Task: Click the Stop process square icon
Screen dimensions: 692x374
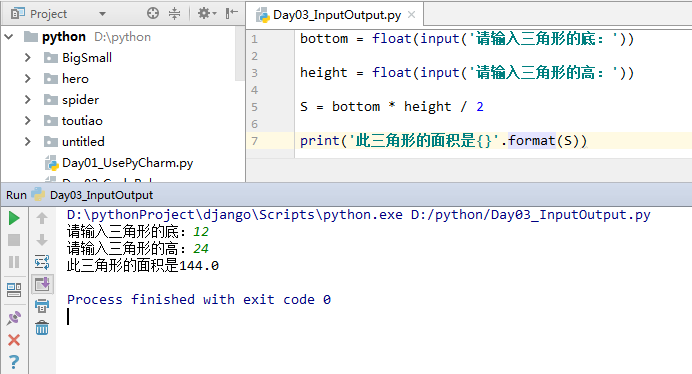Action: point(14,240)
